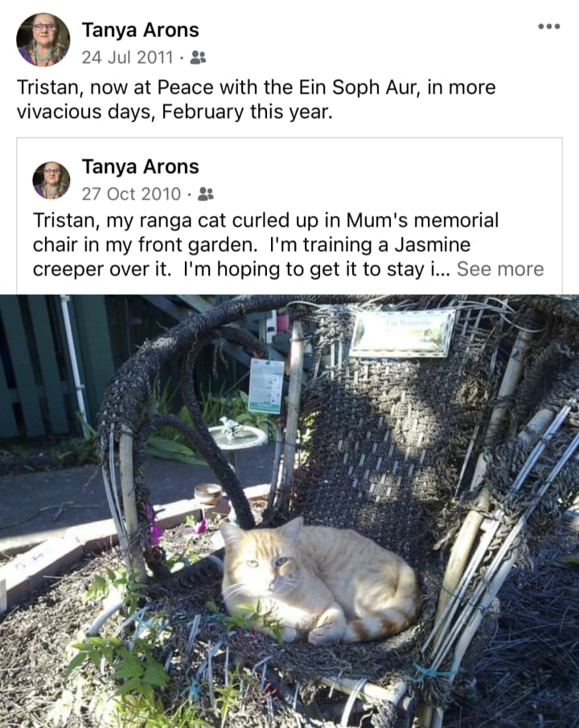Open the three-dot post options menu
This screenshot has width=579, height=728.
point(548,27)
